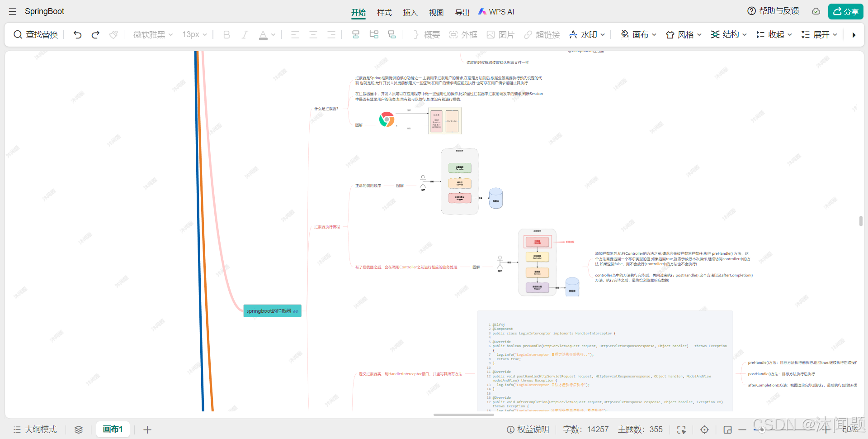Switch to outline mode (大纲模式)
The height and width of the screenshot is (439, 868).
[x=35, y=429]
